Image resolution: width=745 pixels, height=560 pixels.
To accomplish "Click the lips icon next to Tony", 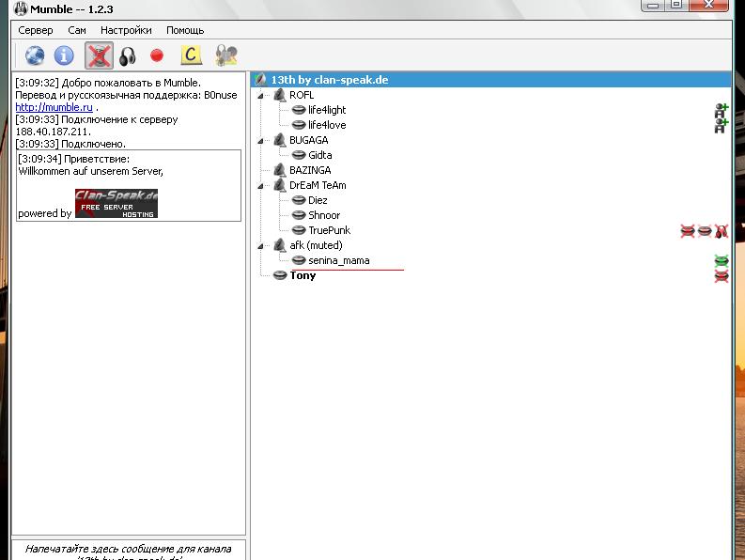I will (721, 275).
